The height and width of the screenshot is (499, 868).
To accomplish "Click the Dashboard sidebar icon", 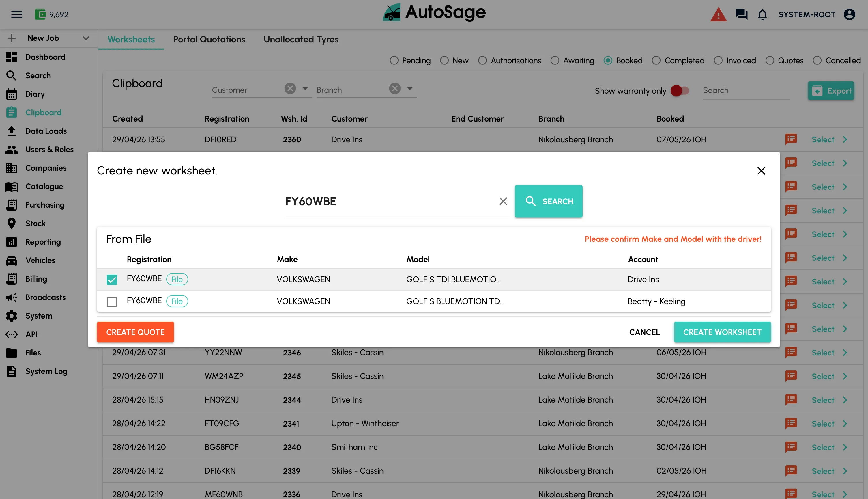I will [12, 57].
